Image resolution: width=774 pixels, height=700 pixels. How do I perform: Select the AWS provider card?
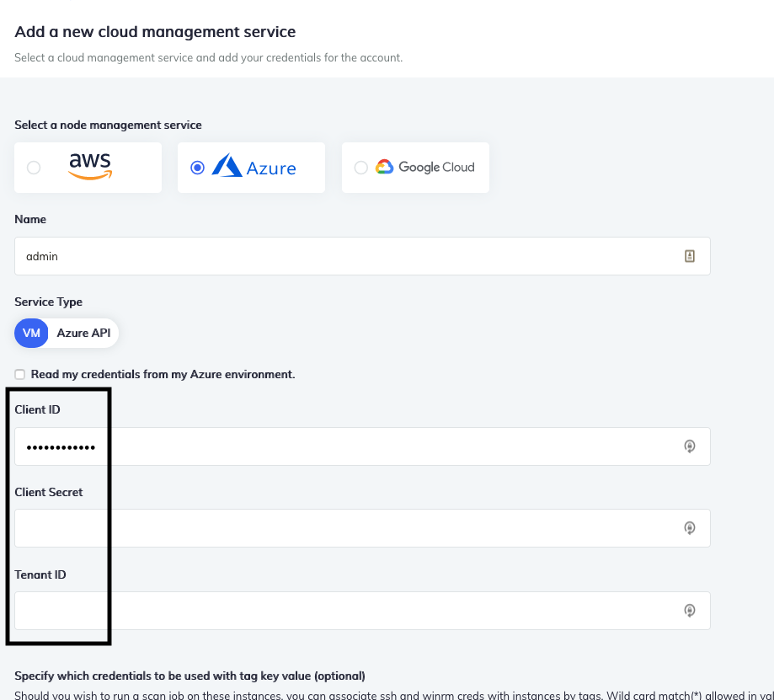click(x=88, y=167)
